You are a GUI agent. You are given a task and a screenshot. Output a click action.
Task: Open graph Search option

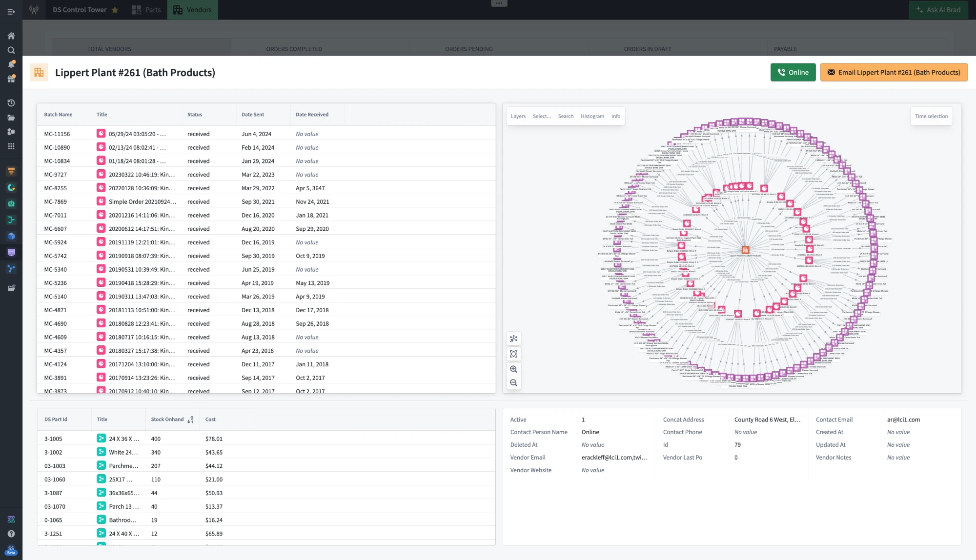point(566,117)
